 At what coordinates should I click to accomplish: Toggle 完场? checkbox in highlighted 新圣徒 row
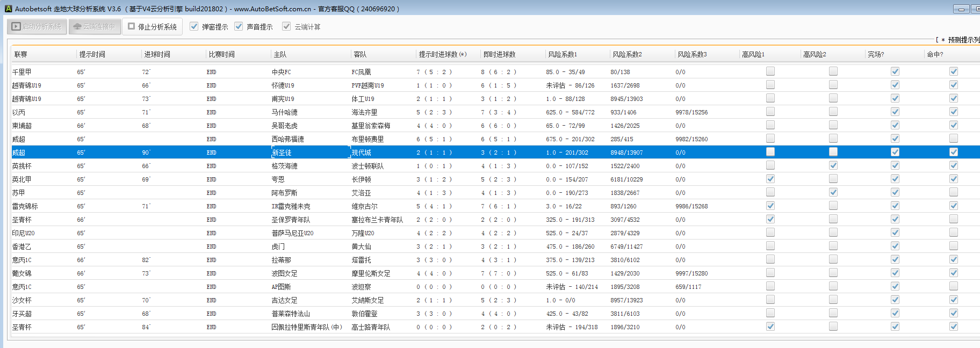(x=895, y=152)
